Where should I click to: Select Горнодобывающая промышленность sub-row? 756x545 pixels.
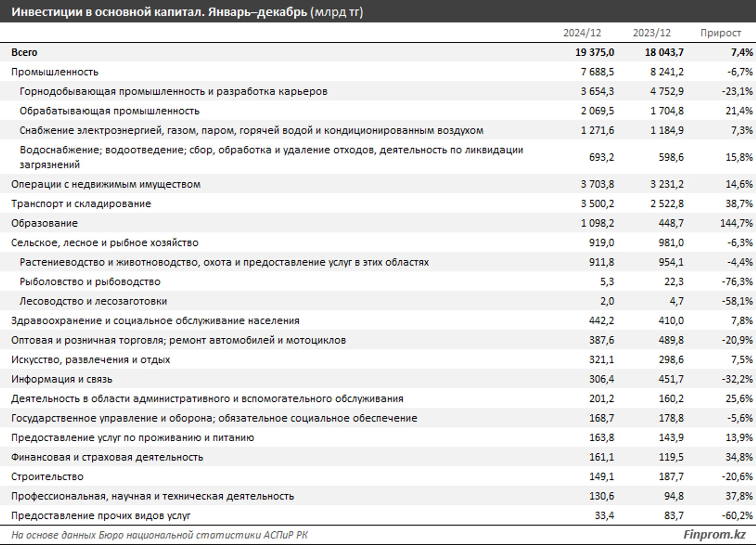[378, 91]
